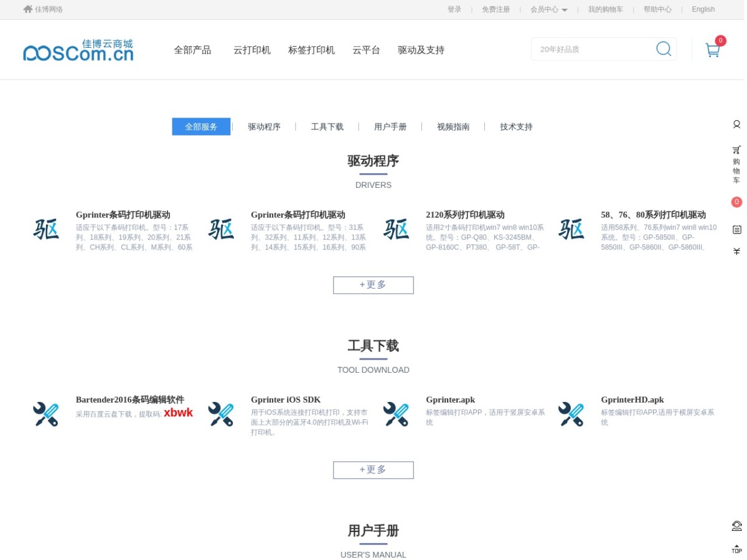Expand the 会员中心 dropdown
Viewport: 747px width, 560px height.
tap(548, 9)
